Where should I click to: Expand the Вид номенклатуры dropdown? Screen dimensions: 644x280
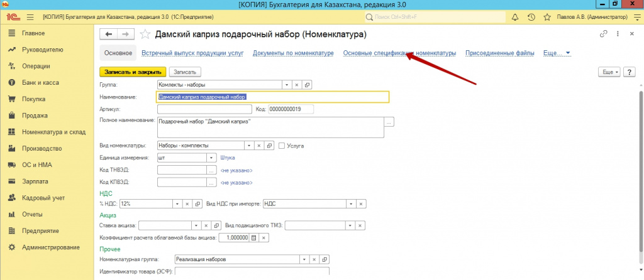(249, 146)
